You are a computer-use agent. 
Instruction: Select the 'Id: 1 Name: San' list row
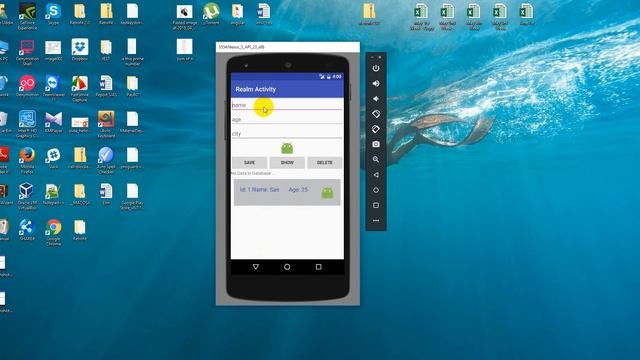[x=287, y=192]
